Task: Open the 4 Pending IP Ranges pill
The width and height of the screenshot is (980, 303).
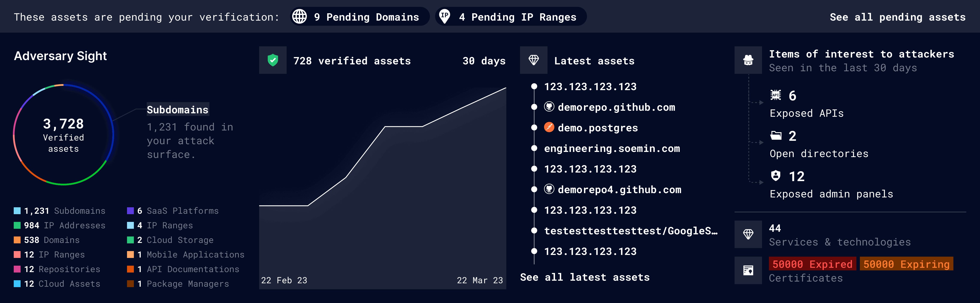Action: (511, 17)
